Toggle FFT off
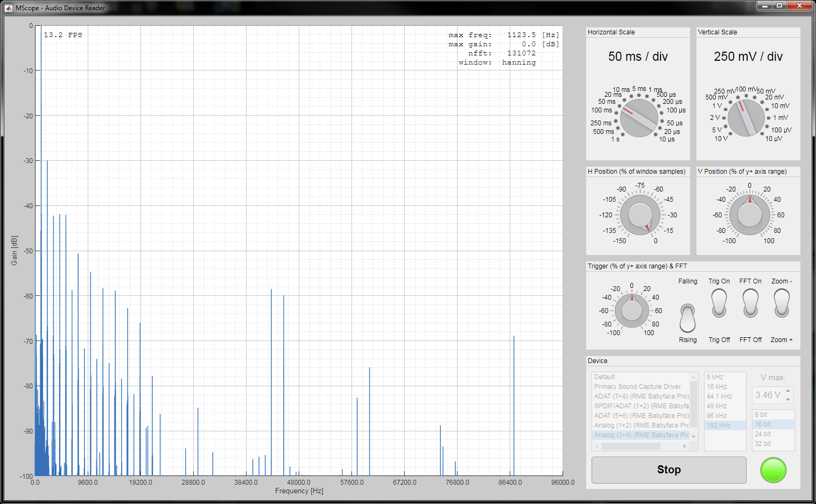Viewport: 816px width, 504px height. pos(750,312)
